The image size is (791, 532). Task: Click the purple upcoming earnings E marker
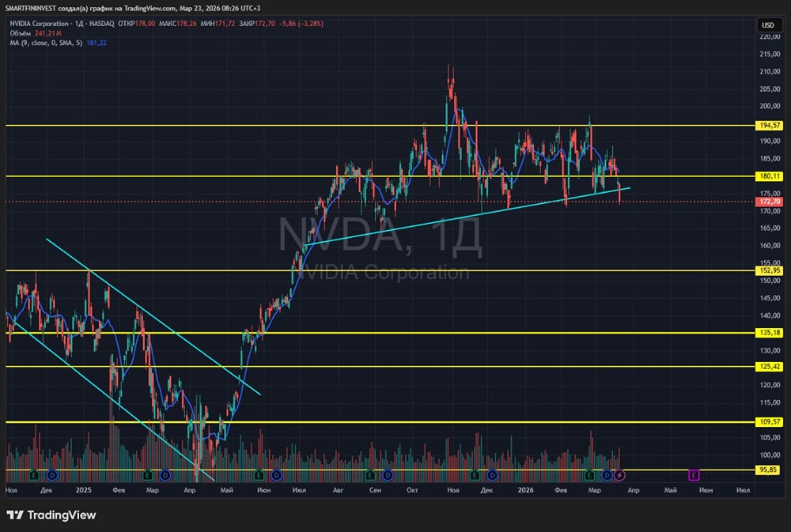694,475
